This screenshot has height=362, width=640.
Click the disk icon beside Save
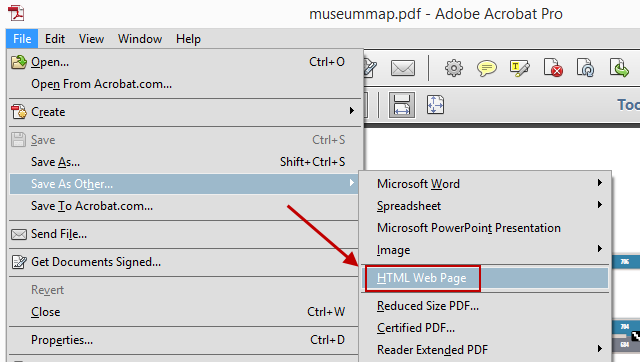click(18, 140)
